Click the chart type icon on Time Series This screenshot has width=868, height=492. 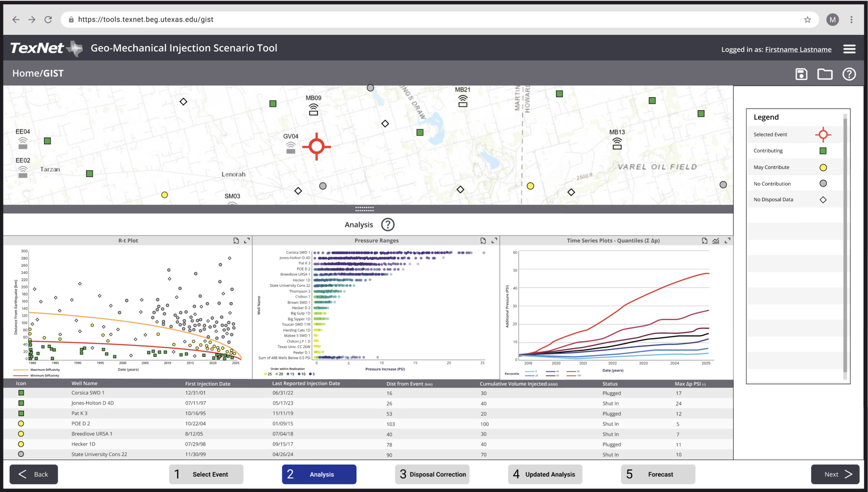click(x=716, y=241)
